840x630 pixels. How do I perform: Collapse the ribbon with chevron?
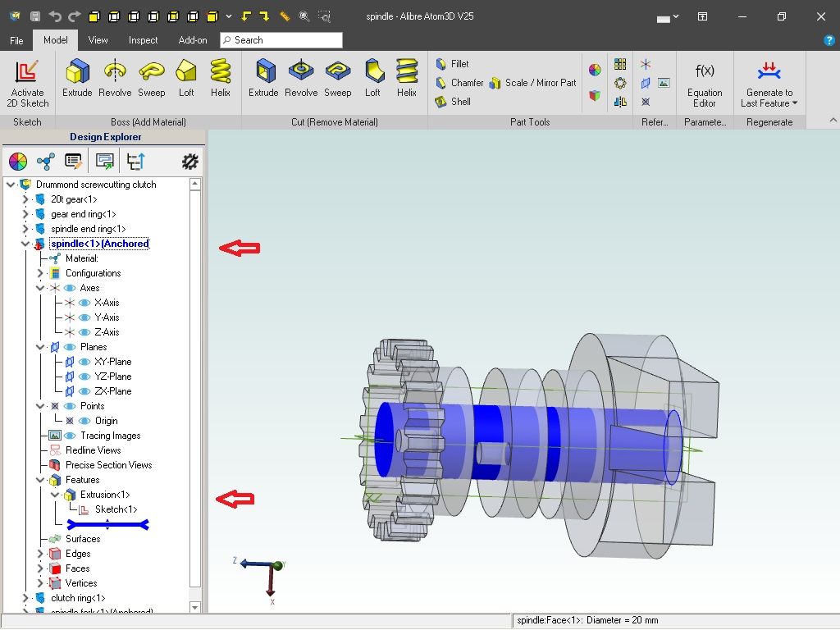[833, 121]
